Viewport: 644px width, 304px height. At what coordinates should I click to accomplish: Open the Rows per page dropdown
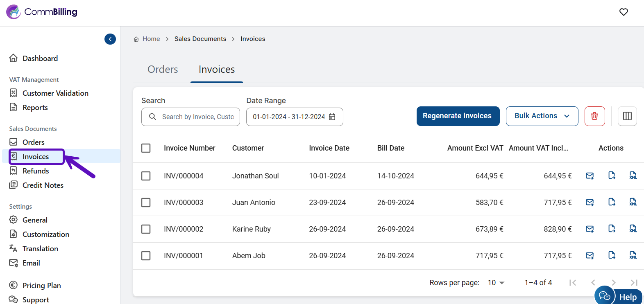[496, 283]
